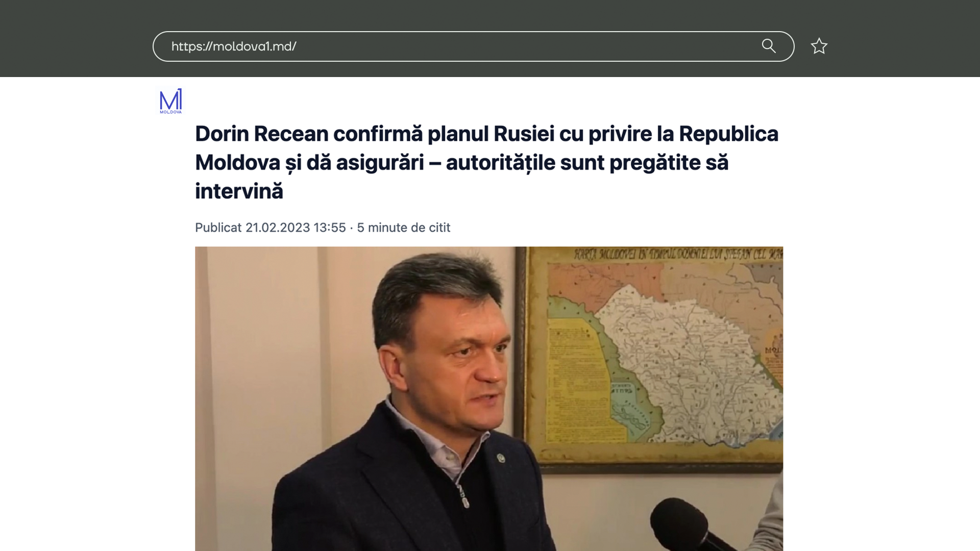Viewport: 980px width, 551px height.
Task: Click the publication date 21.02.2023 13:55
Action: point(296,228)
